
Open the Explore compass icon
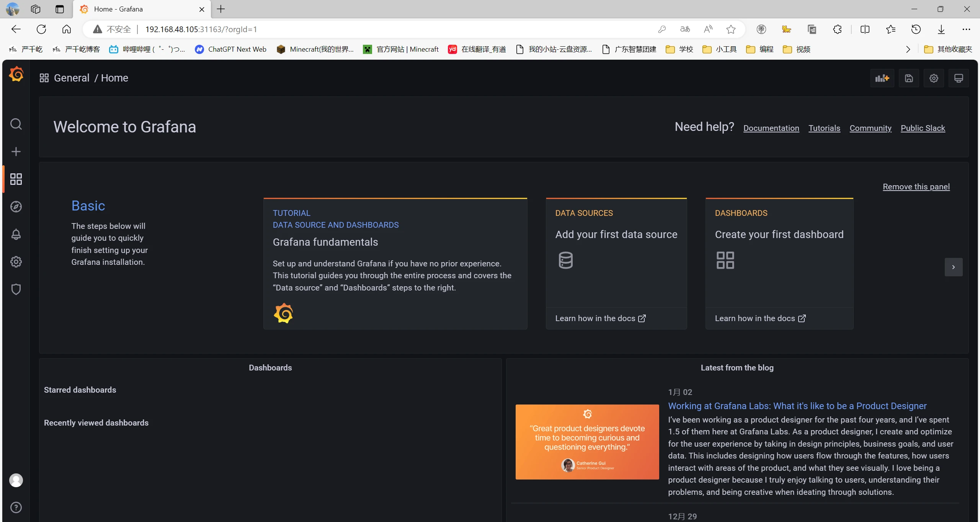pos(16,207)
